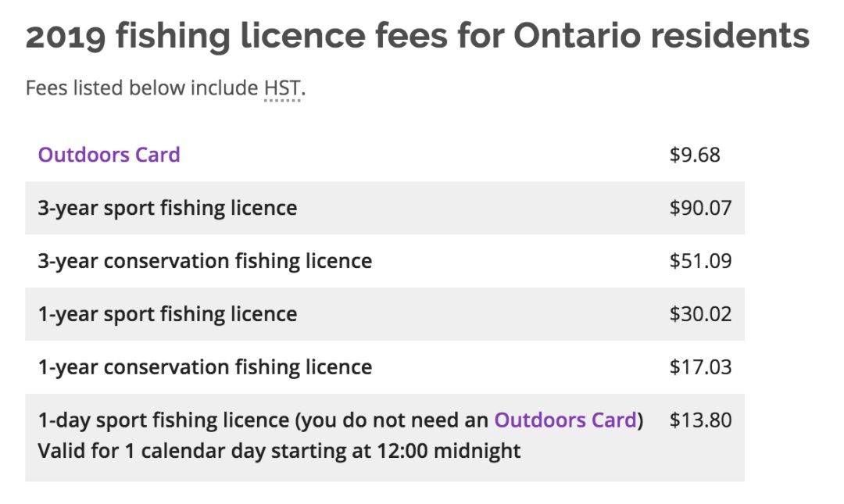
Task: Click the word 'residents' in the title
Action: click(x=730, y=35)
